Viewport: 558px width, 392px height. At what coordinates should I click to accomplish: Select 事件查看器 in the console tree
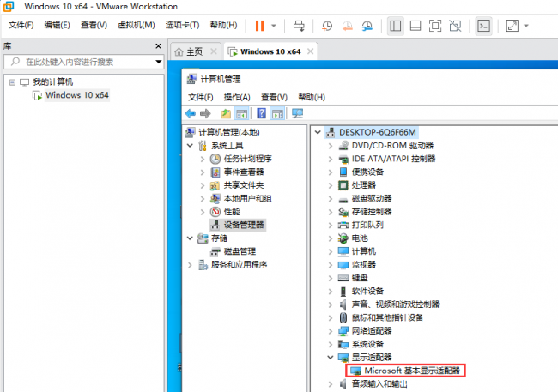244,172
